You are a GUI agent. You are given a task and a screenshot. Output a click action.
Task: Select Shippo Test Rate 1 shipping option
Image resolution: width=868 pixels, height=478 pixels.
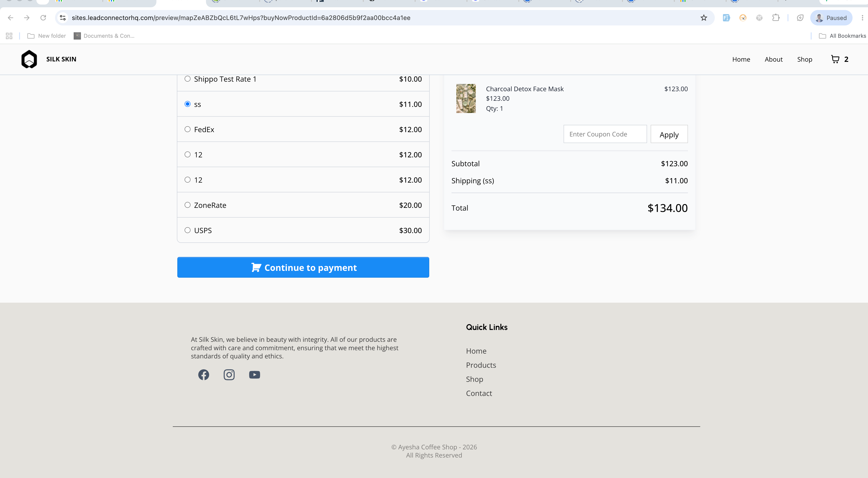pyautogui.click(x=188, y=79)
